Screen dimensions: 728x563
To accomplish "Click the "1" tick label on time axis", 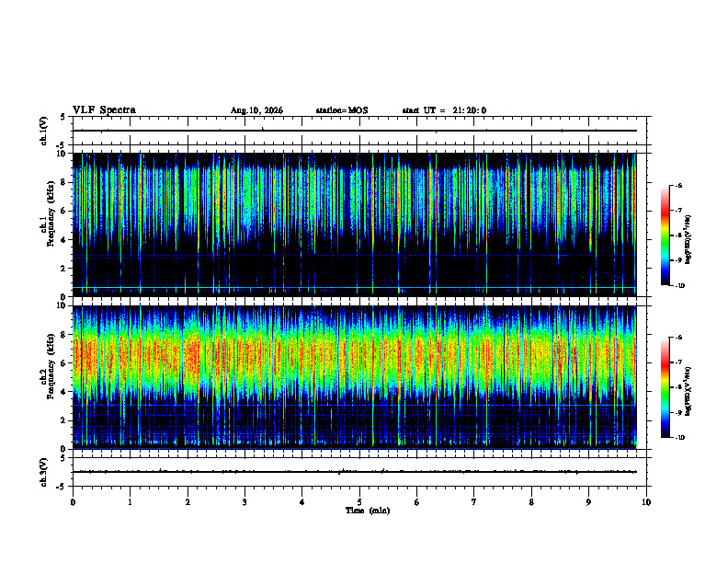I will coord(130,502).
